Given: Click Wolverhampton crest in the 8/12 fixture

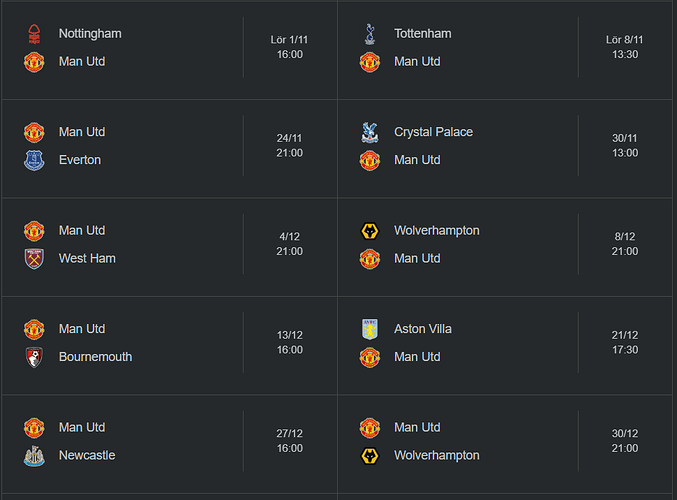Looking at the screenshot, I should 370,231.
